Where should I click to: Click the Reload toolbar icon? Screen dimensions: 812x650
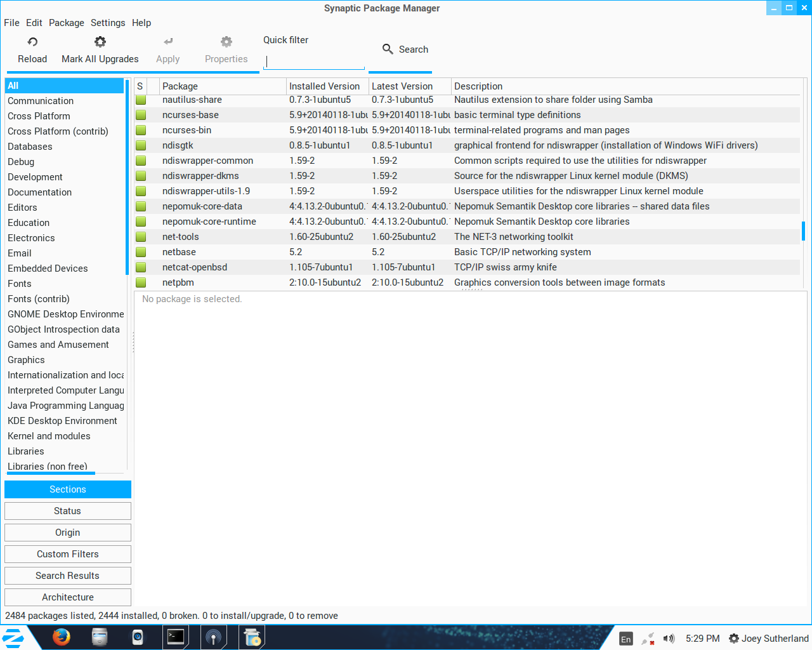click(32, 42)
